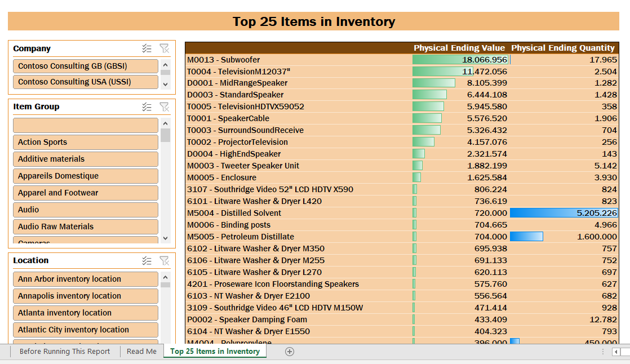Toggle multi-select in Company slicer
The width and height of the screenshot is (630, 364).
click(x=147, y=48)
